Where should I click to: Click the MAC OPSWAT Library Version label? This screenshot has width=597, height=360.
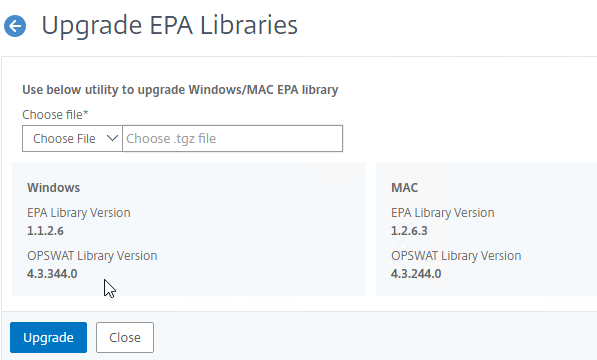tap(456, 256)
